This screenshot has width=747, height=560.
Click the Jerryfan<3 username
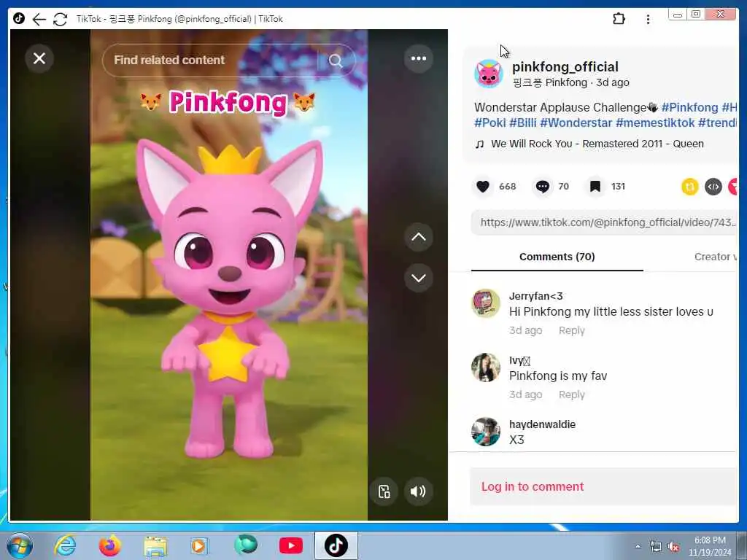coord(535,296)
